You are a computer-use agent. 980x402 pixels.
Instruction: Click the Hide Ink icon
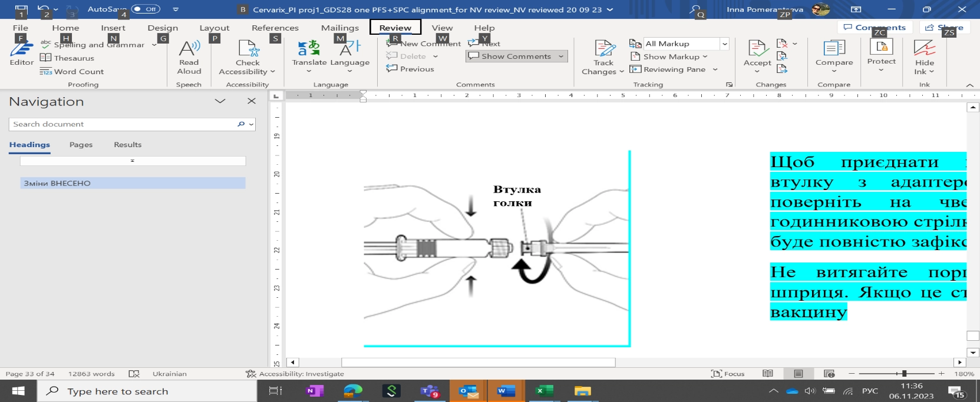[x=924, y=49]
